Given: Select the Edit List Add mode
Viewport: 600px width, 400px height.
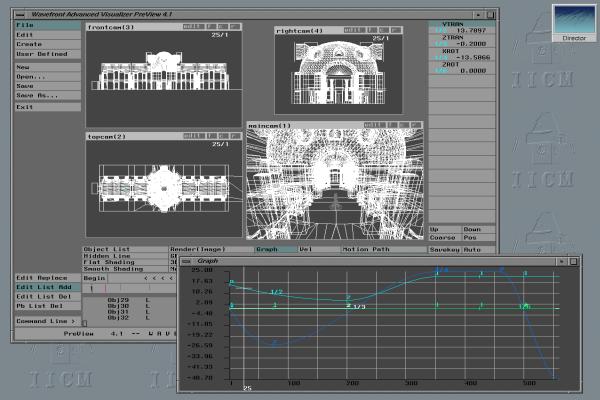Looking at the screenshot, I should pos(48,287).
